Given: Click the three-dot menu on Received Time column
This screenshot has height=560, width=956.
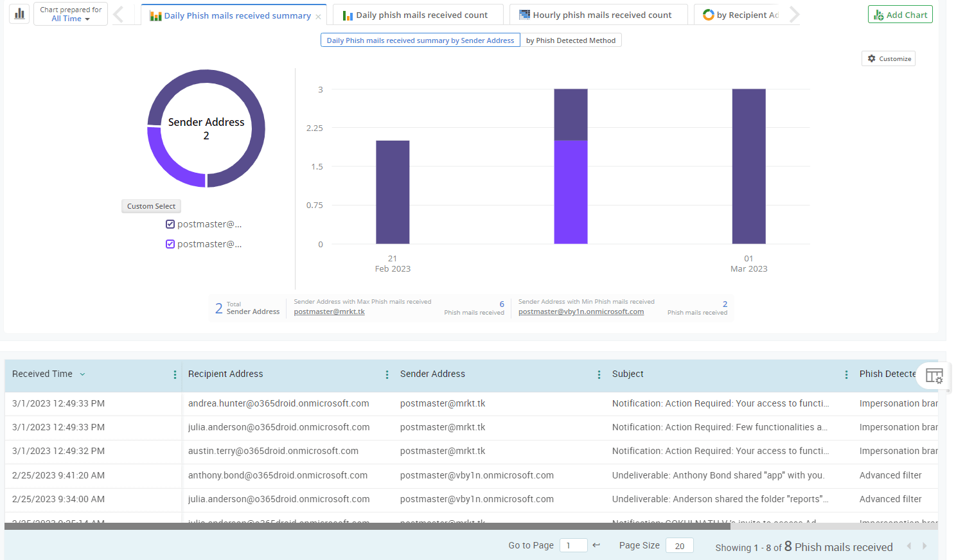Looking at the screenshot, I should (174, 374).
